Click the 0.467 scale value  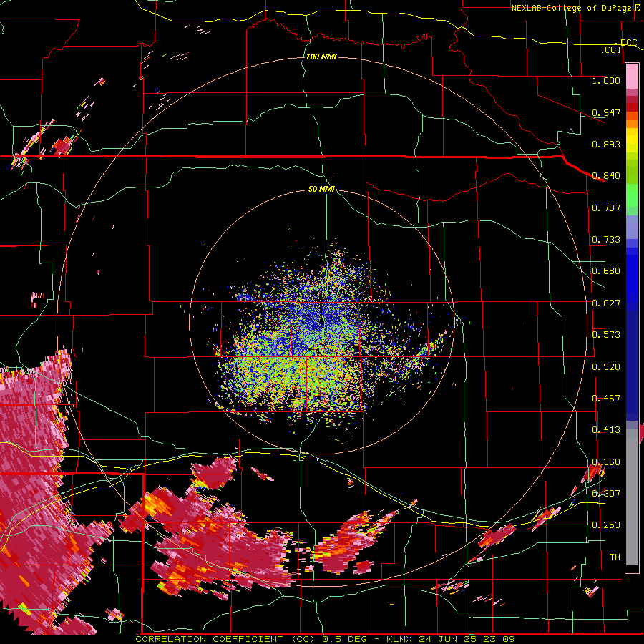pos(606,399)
